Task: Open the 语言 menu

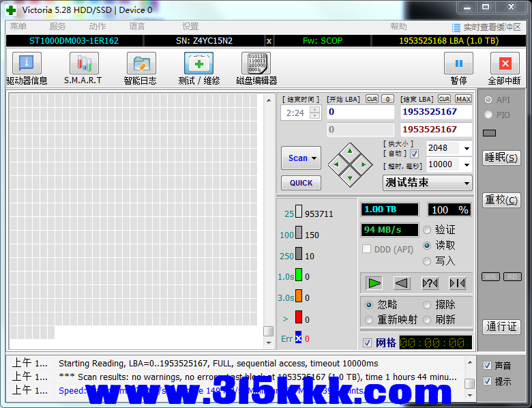Action: click(x=136, y=27)
